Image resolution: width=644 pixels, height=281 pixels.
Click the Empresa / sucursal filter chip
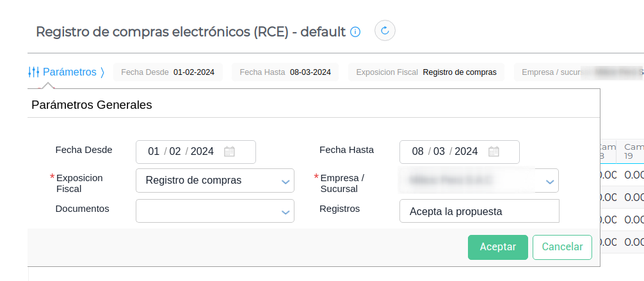pos(576,72)
